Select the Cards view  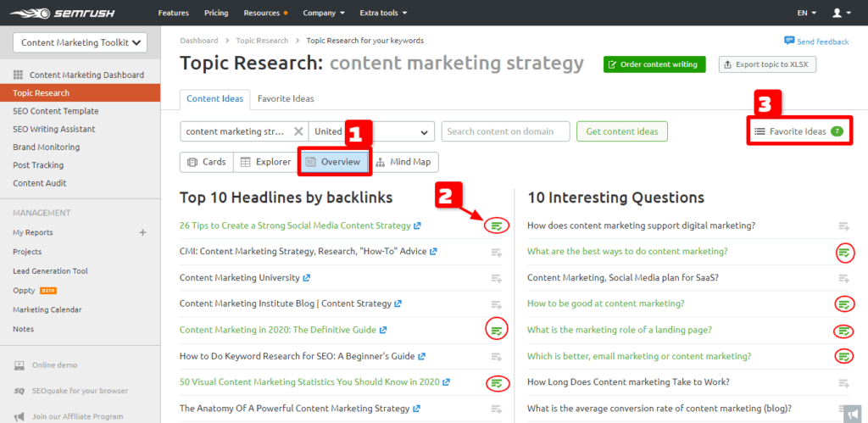207,162
